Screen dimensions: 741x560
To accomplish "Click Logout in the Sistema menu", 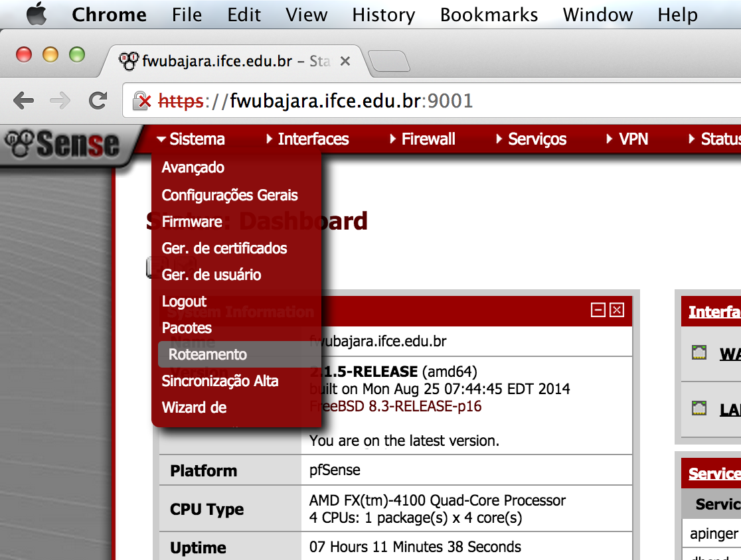I will pyautogui.click(x=184, y=301).
